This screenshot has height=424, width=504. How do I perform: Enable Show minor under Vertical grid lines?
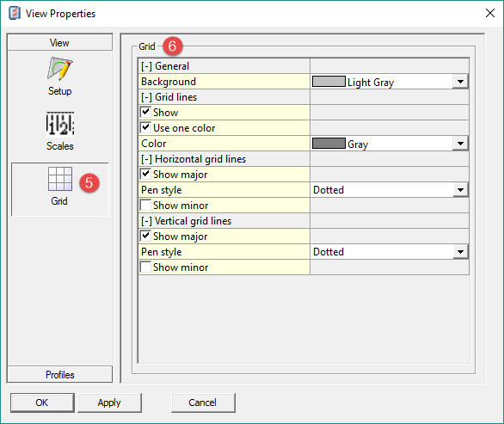pyautogui.click(x=145, y=267)
